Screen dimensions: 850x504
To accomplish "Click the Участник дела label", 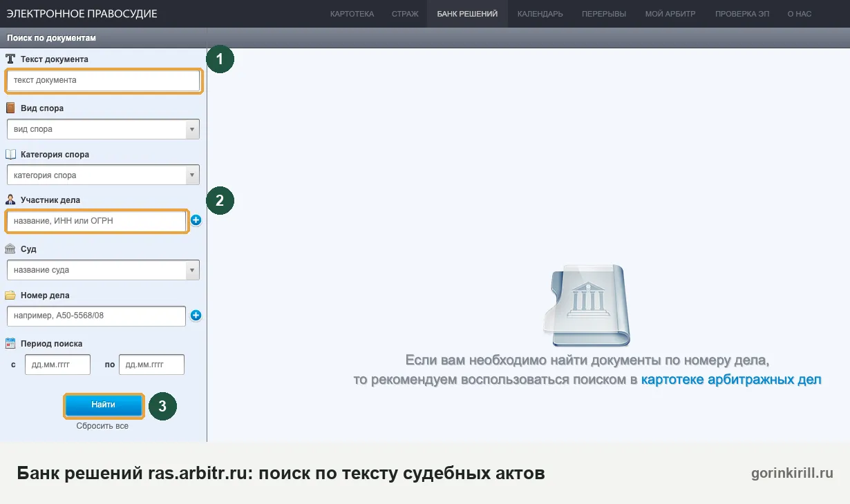I will [50, 200].
